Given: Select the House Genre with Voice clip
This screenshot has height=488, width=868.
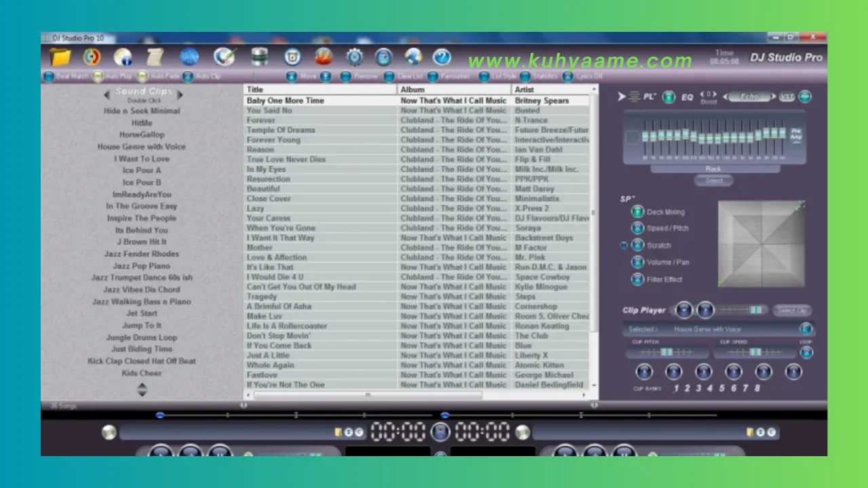Looking at the screenshot, I should coord(141,146).
